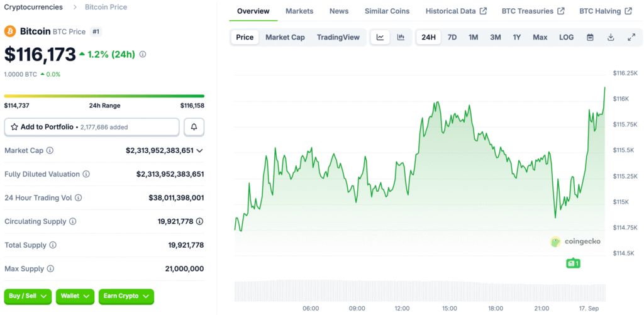Expand chart to fullscreen
The height and width of the screenshot is (315, 644).
[x=631, y=37]
